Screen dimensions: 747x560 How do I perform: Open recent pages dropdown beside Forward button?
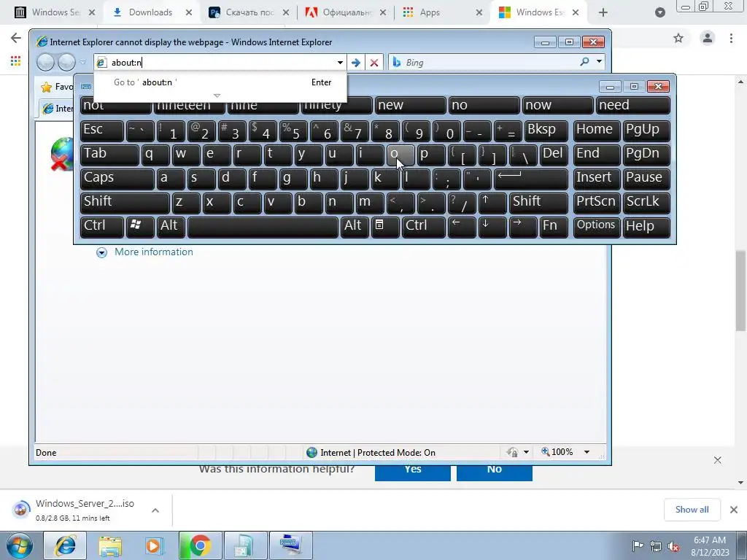pos(82,63)
